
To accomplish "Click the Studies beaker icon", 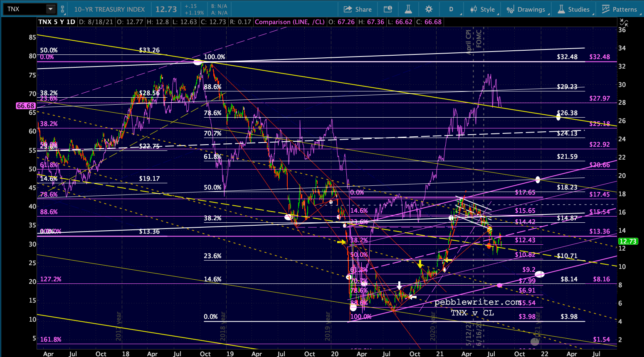I will click(x=561, y=9).
